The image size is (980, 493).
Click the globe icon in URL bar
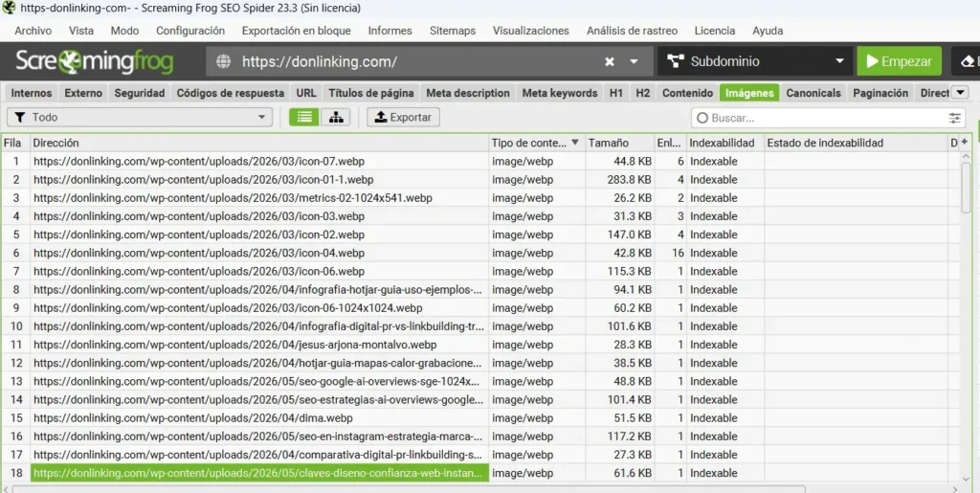click(x=223, y=61)
